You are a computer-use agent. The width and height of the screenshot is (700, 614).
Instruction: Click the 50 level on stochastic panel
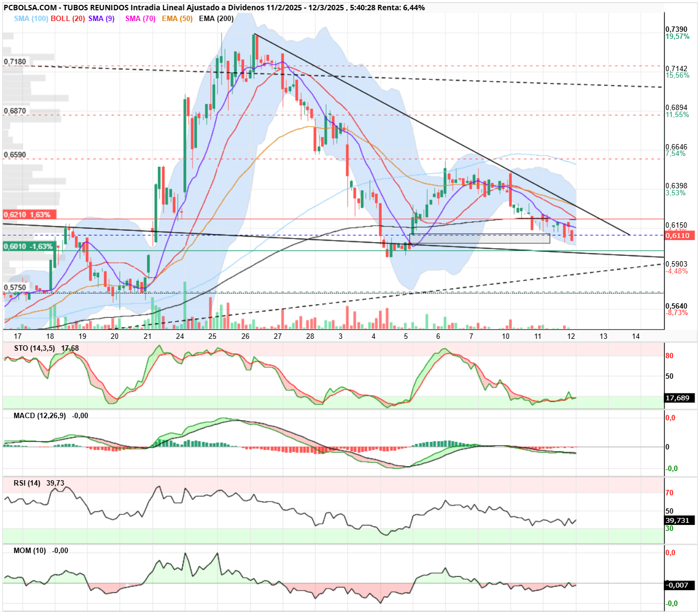pyautogui.click(x=669, y=376)
